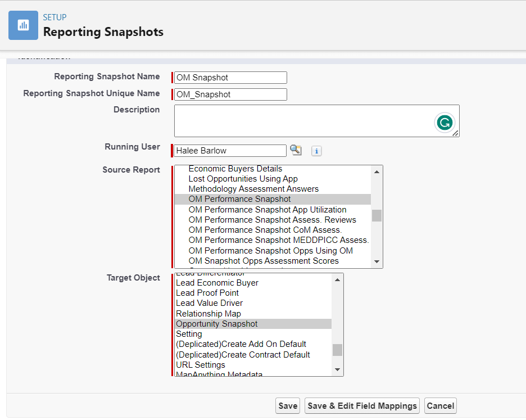The width and height of the screenshot is (526, 420).
Task: Pick OM Snapshot Opps Assessment Scores
Action: tap(264, 261)
